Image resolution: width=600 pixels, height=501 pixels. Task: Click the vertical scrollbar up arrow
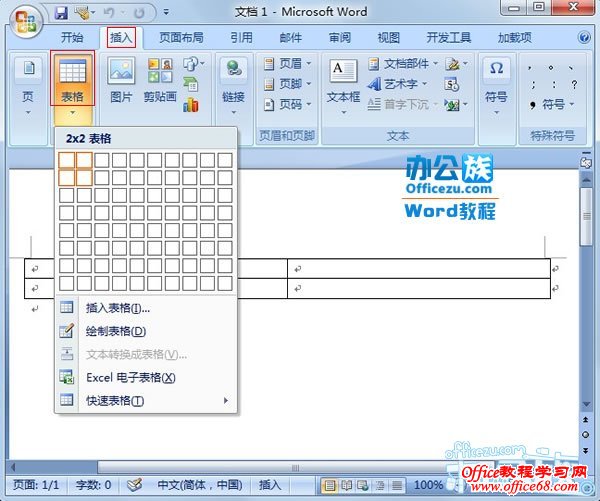pos(586,179)
